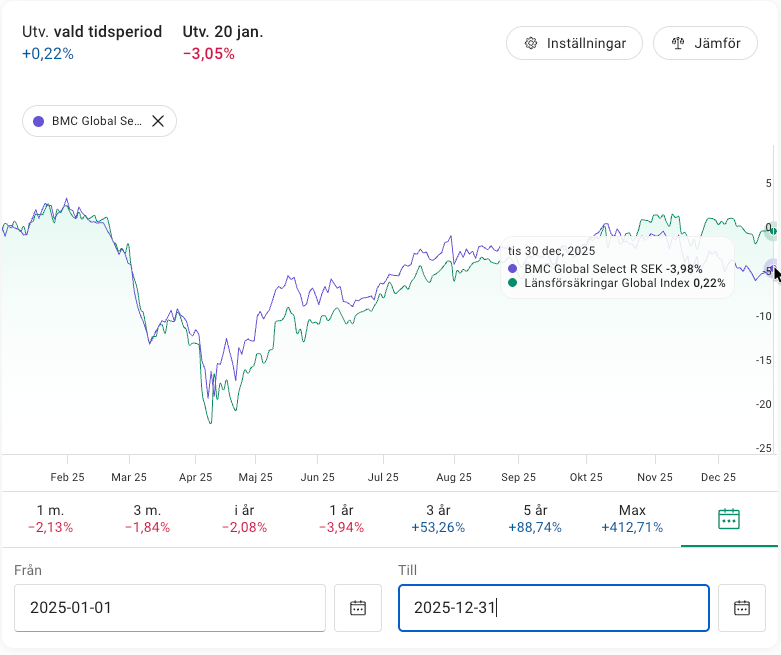Click the scales icon beside Jämför
This screenshot has width=781, height=655.
pos(679,44)
